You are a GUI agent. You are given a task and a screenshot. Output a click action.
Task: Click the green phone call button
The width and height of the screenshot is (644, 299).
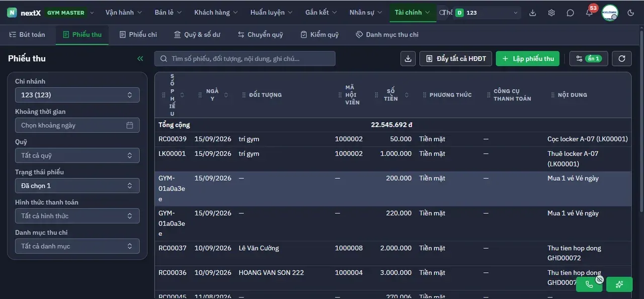click(x=589, y=284)
